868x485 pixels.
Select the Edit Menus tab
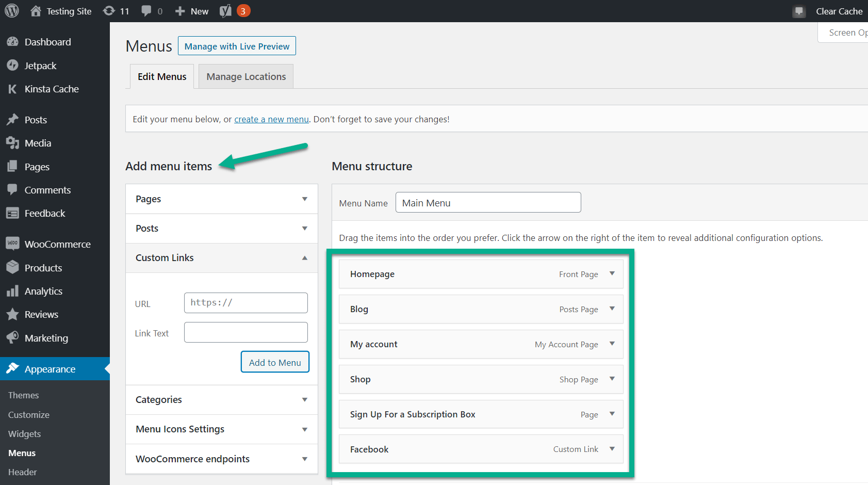(161, 76)
